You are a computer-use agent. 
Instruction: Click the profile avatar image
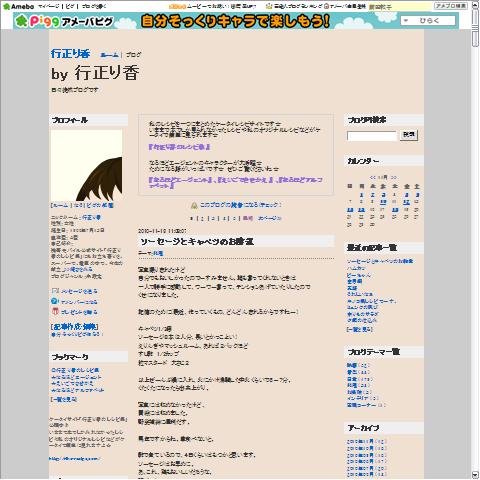point(87,165)
